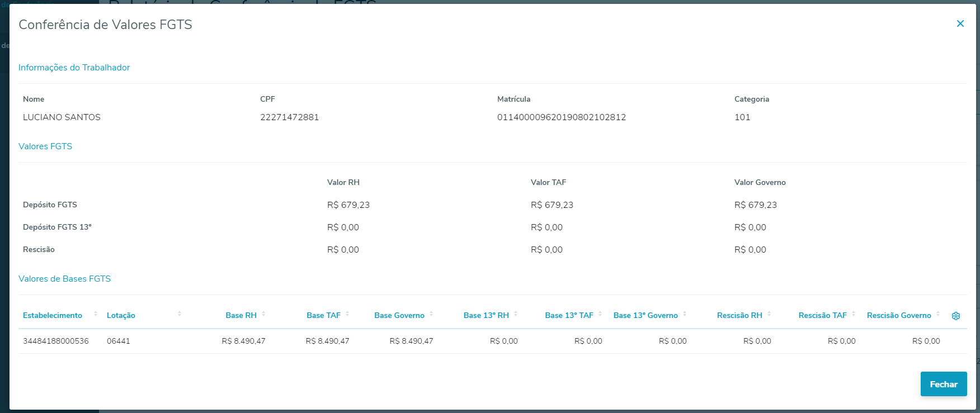Image resolution: width=980 pixels, height=413 pixels.
Task: Select the Informações do Trabalhador section title
Action: tap(74, 67)
